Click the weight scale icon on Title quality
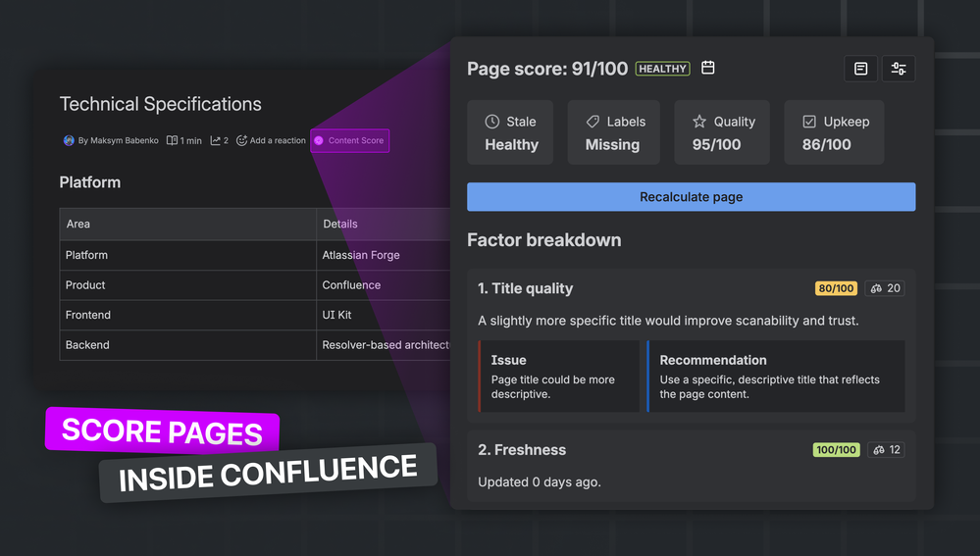 (x=876, y=288)
